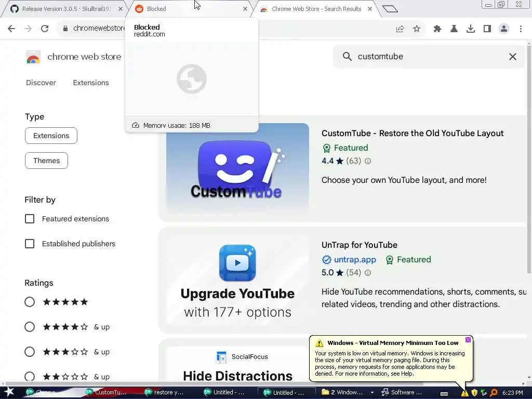Click the Memory usage: 188 MB text
This screenshot has width=532, height=399.
[177, 126]
